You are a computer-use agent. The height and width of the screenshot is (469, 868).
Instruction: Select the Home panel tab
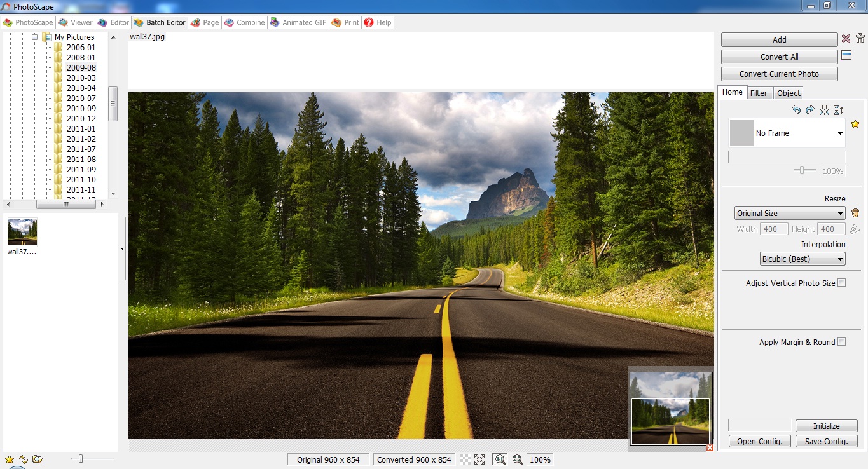[x=732, y=92]
